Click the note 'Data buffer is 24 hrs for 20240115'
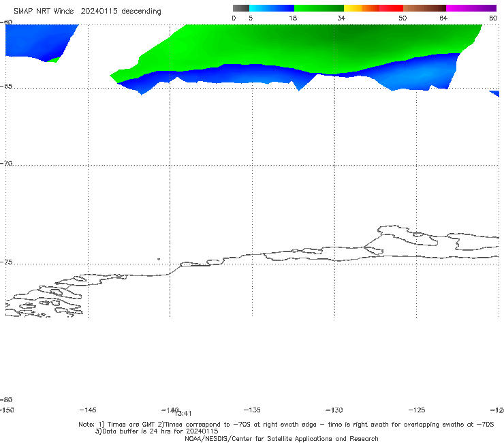Image resolution: width=504 pixels, height=443 pixels. [157, 431]
